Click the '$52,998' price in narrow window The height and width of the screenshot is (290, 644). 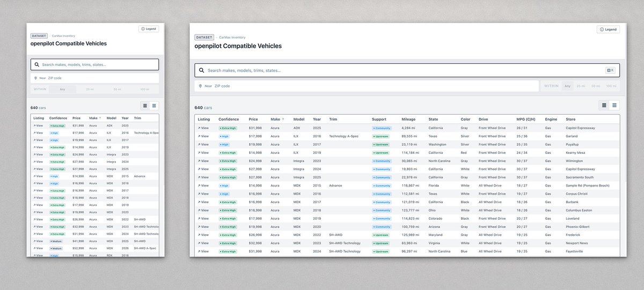click(x=78, y=248)
